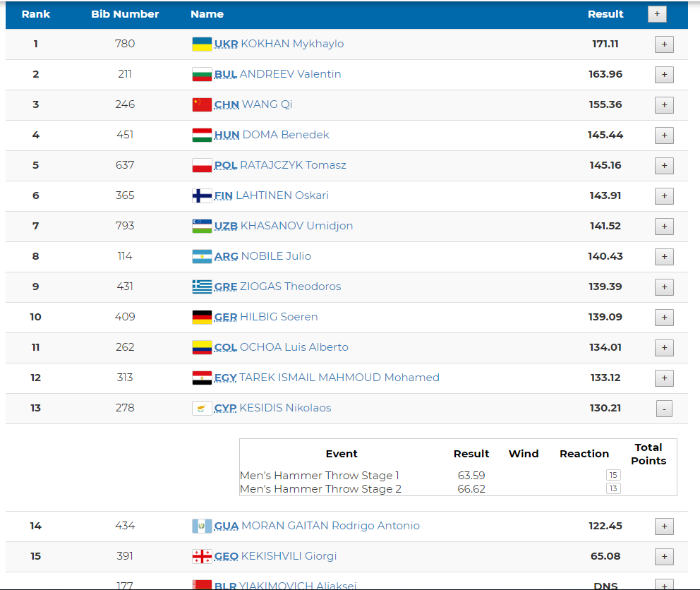Screen dimensions: 700x590
Task: Expand details for KOKHAN Mykhaylo
Action: pyautogui.click(x=664, y=44)
